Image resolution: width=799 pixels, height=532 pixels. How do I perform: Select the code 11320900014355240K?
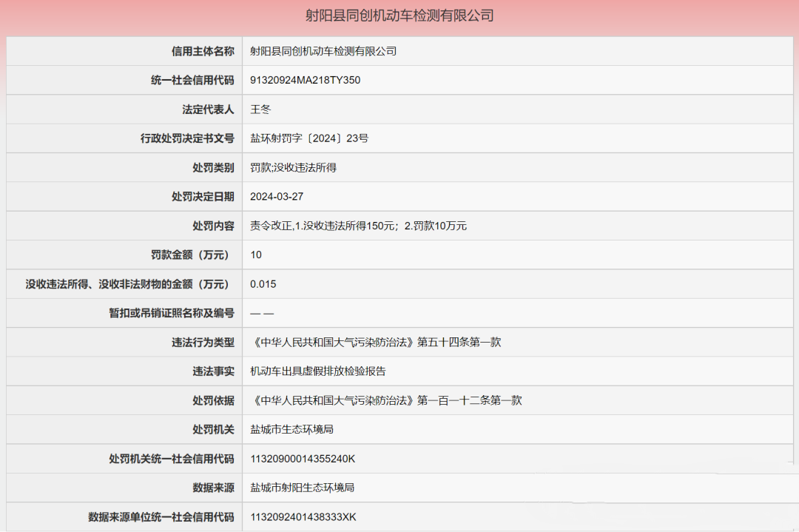click(303, 459)
